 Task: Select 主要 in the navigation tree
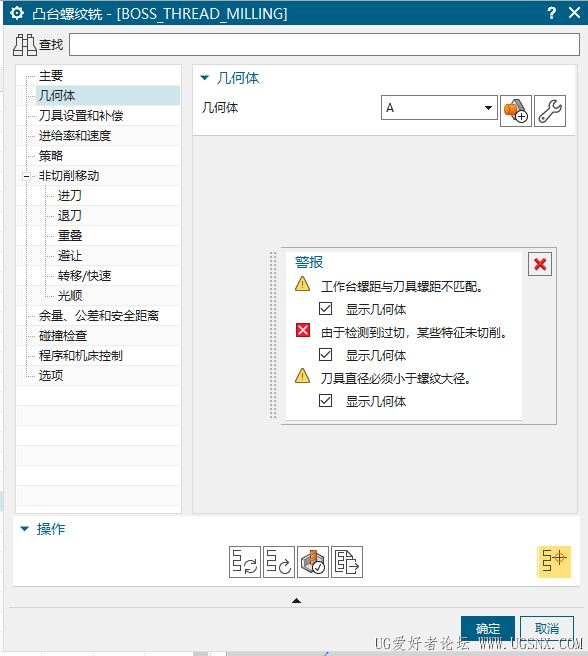[x=51, y=76]
